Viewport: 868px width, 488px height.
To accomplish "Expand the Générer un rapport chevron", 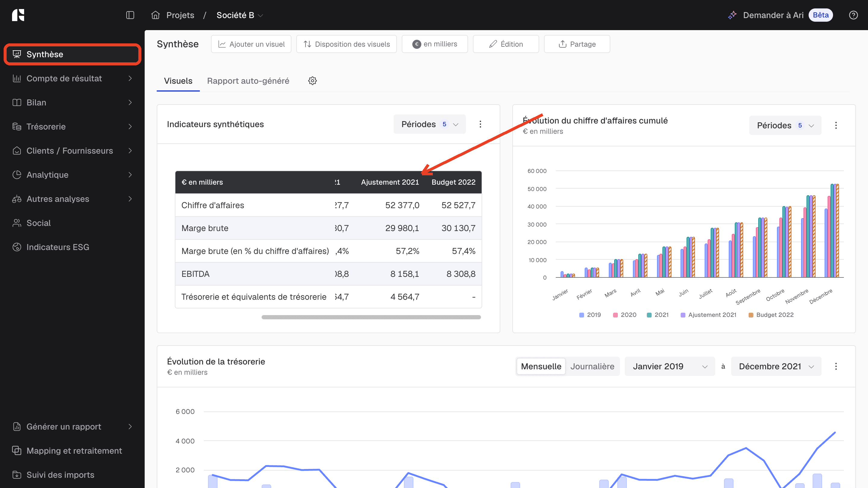I will coord(130,427).
